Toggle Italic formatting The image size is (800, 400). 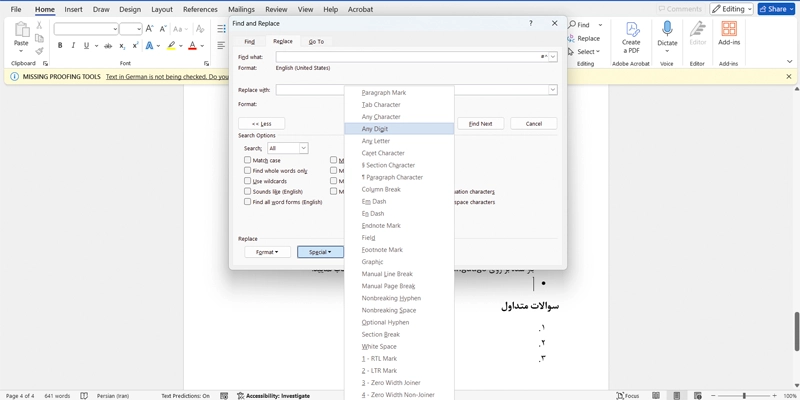[73, 45]
